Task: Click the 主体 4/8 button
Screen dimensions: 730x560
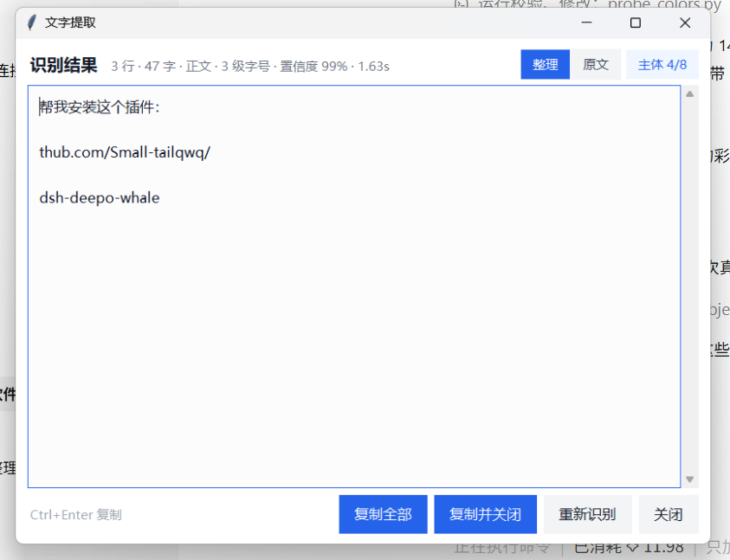Action: pyautogui.click(x=662, y=65)
